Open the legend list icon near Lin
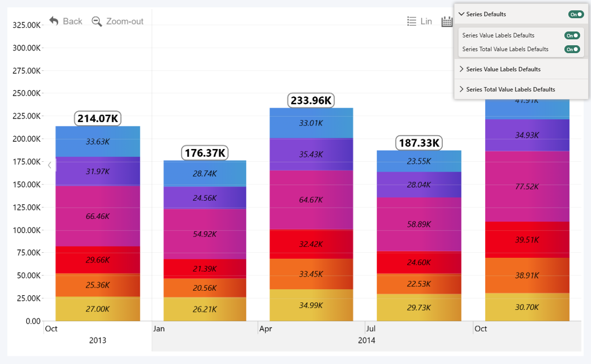 [x=412, y=21]
